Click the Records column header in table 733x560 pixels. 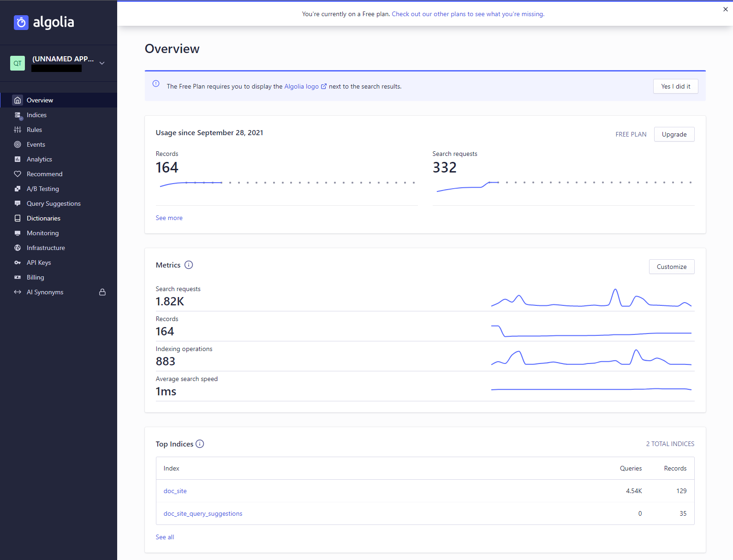[675, 468]
